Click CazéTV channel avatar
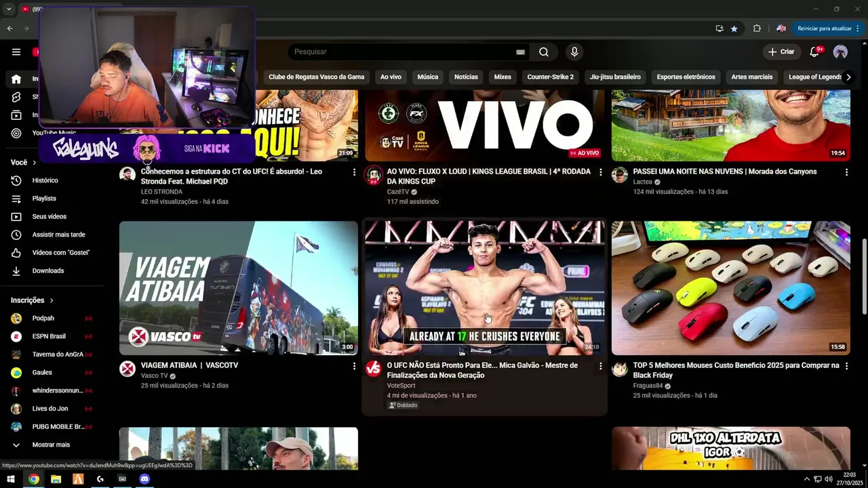The width and height of the screenshot is (868, 488). 373,175
